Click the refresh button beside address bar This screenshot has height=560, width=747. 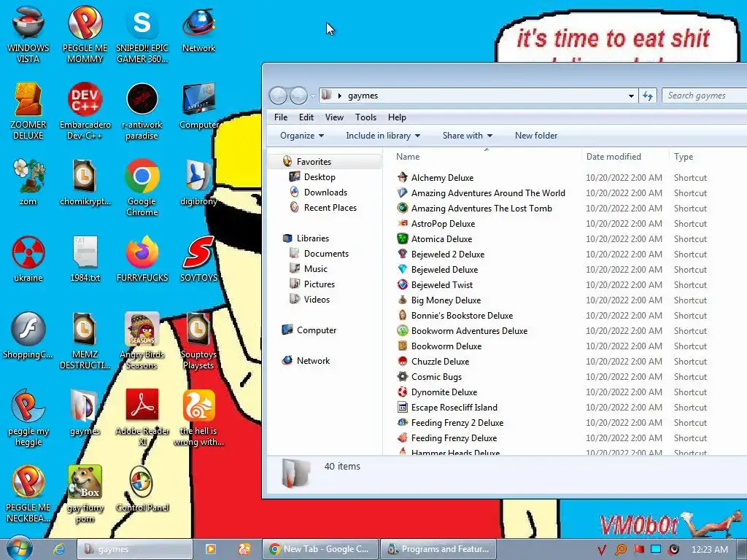648,96
